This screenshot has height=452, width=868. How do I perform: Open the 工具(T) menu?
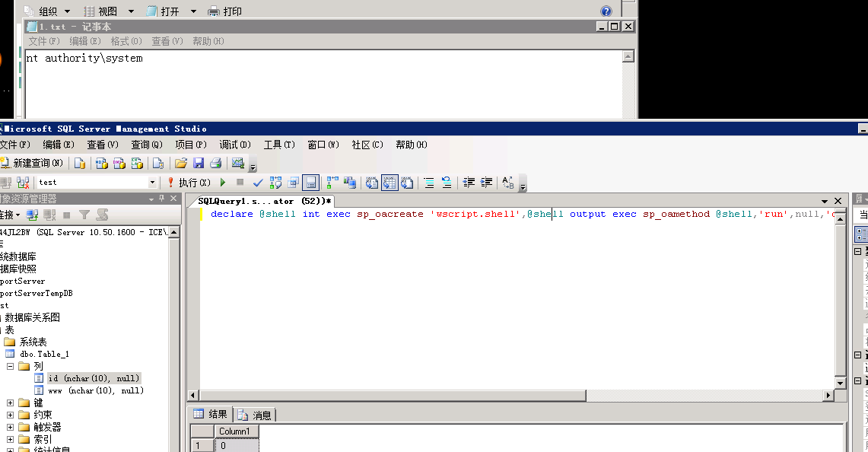(279, 145)
